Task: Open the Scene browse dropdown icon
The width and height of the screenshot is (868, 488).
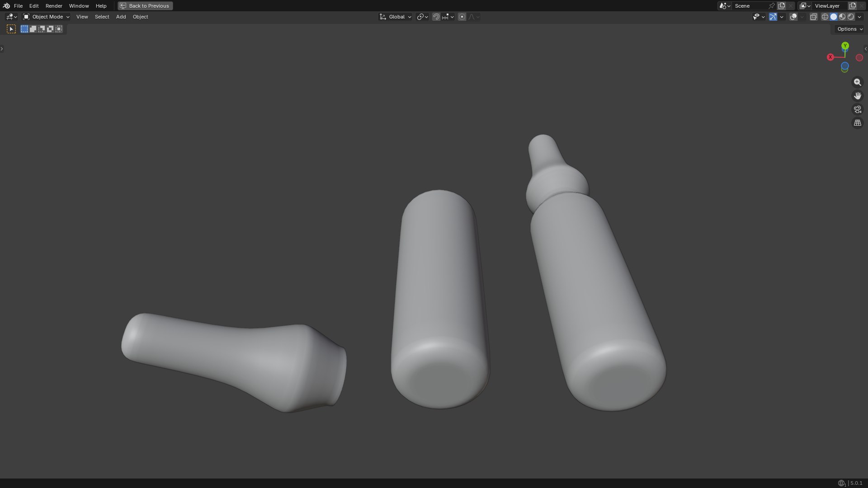Action: pyautogui.click(x=725, y=6)
